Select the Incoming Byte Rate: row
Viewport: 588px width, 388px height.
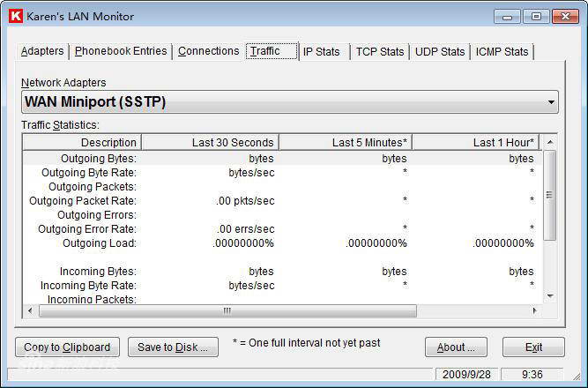click(x=282, y=286)
